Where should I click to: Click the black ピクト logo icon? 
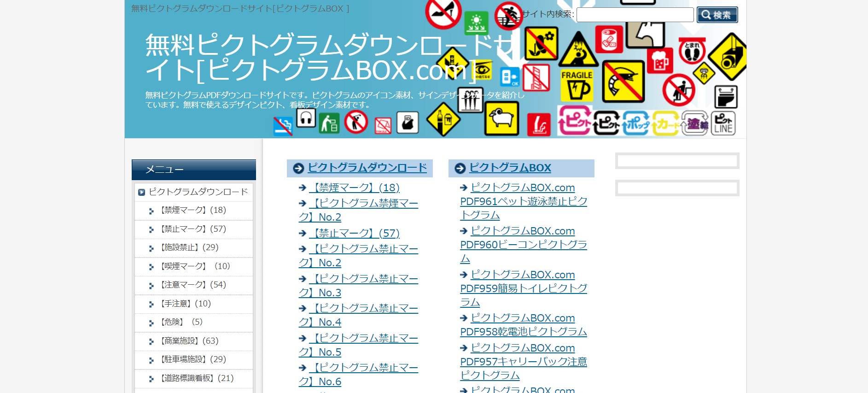pyautogui.click(x=606, y=123)
